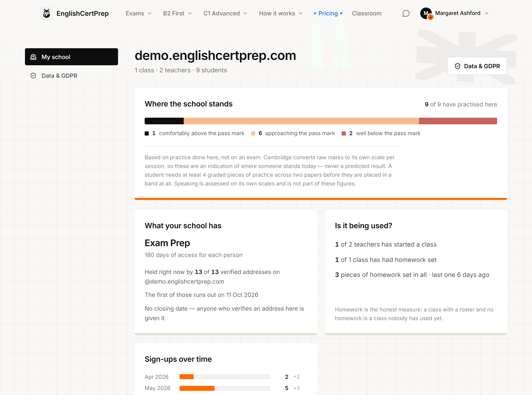
Task: Click the shield icon in the Data & GDPR button
Action: click(x=457, y=66)
